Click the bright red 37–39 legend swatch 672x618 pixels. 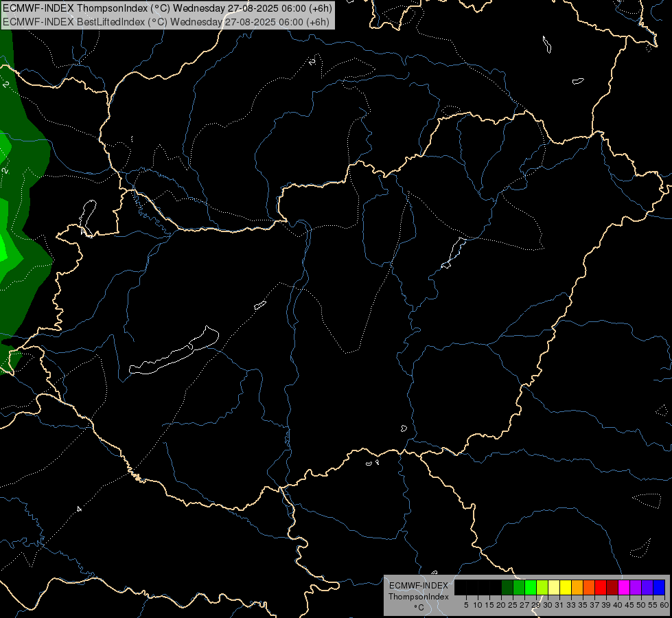click(601, 587)
